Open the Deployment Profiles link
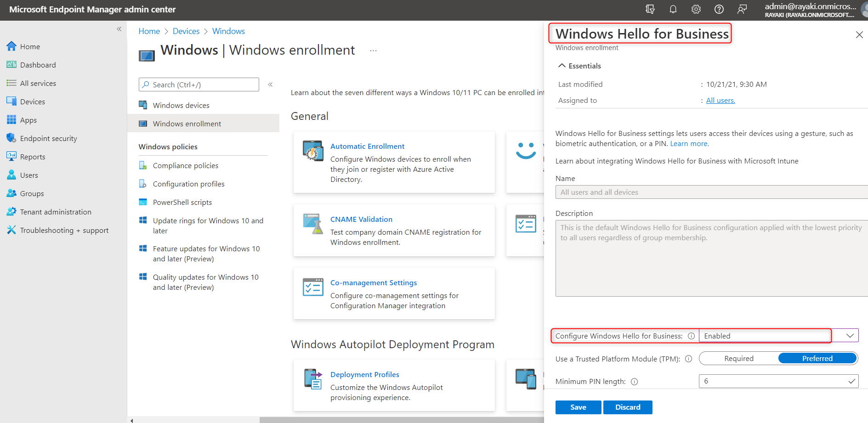 coord(365,374)
